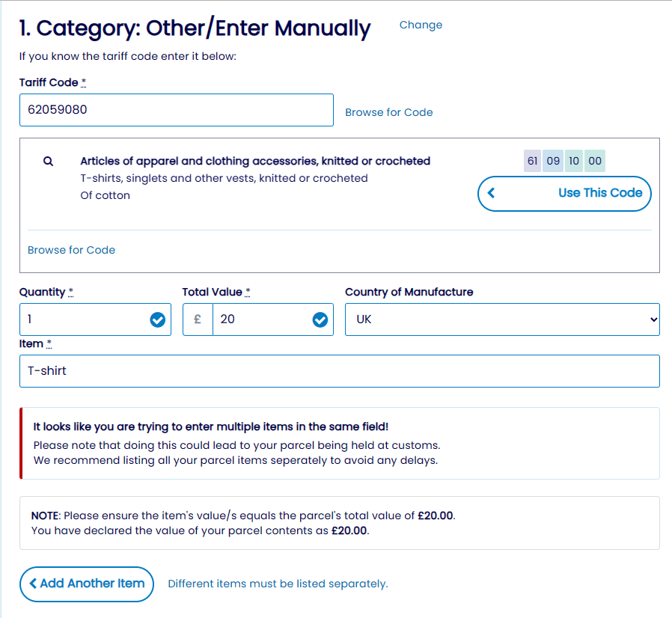The height and width of the screenshot is (618, 672).
Task: Focus the Quantity input field
Action: point(84,319)
